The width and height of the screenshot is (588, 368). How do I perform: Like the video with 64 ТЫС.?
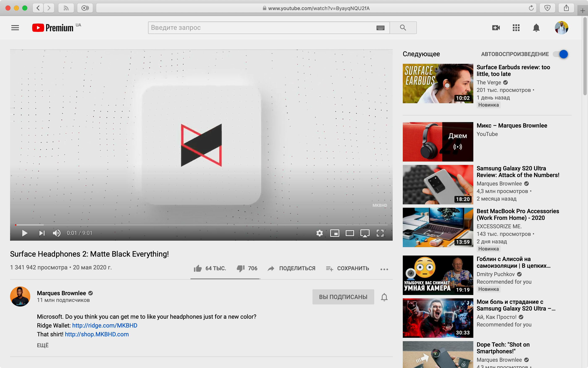[x=210, y=268]
